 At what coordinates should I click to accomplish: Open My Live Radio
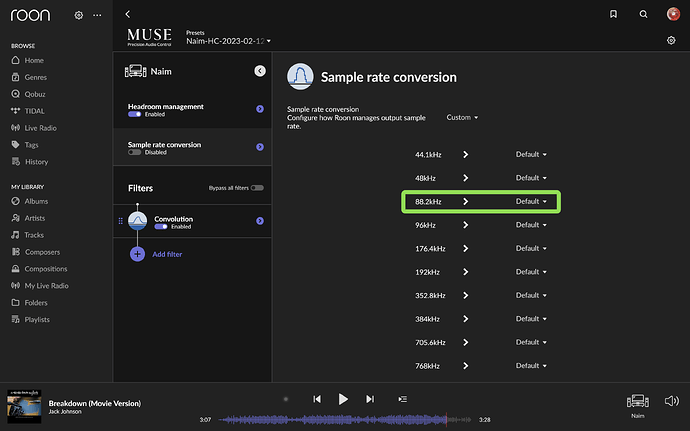click(x=40, y=286)
